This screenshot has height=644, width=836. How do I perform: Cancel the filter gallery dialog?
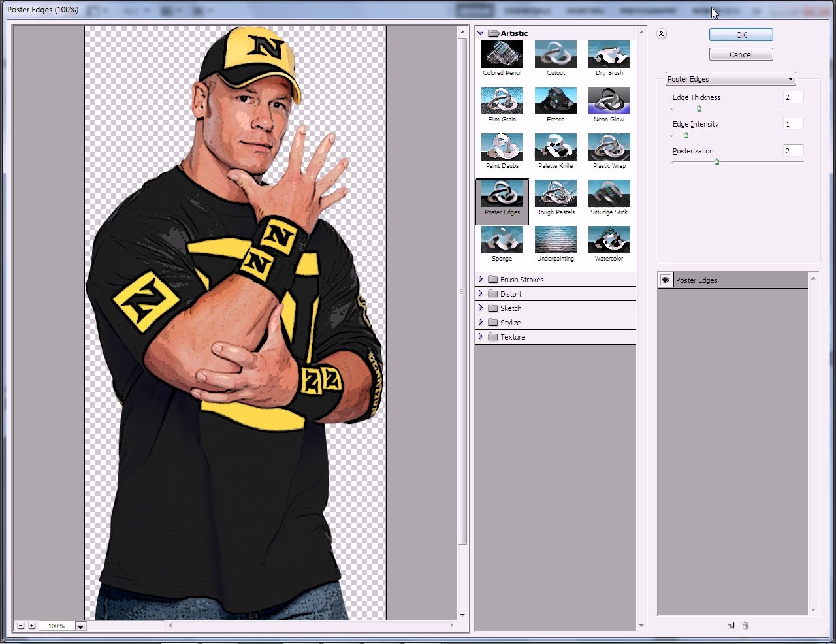741,54
